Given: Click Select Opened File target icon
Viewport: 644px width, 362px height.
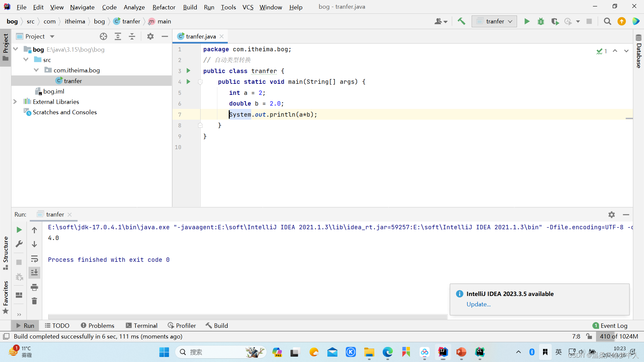Looking at the screenshot, I should 103,37.
